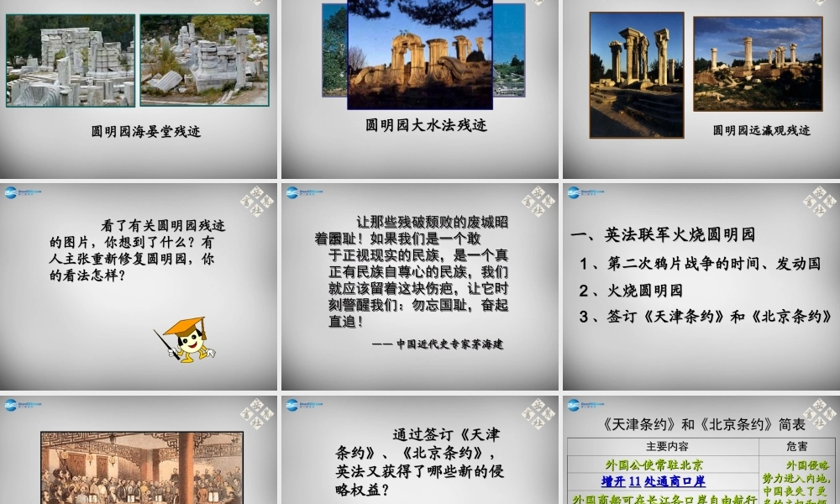Select the wide 远瀛观 ruins landscape photo
The width and height of the screenshot is (840, 504).
[x=758, y=64]
